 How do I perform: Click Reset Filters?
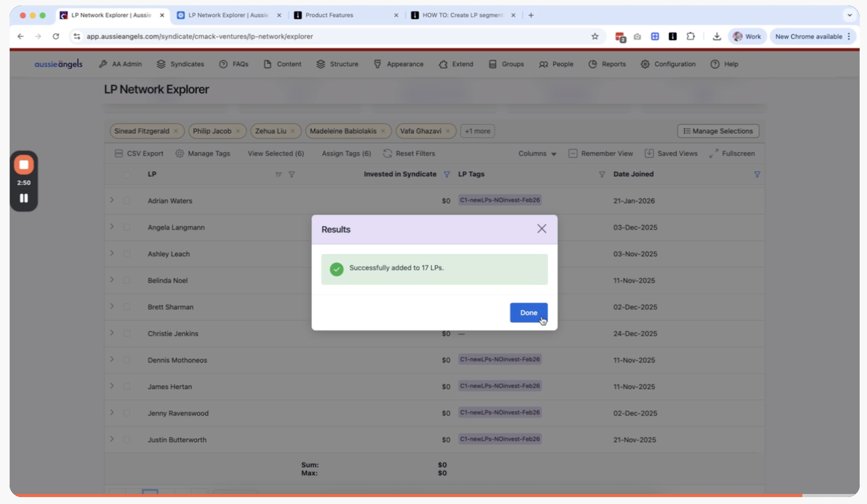point(409,153)
